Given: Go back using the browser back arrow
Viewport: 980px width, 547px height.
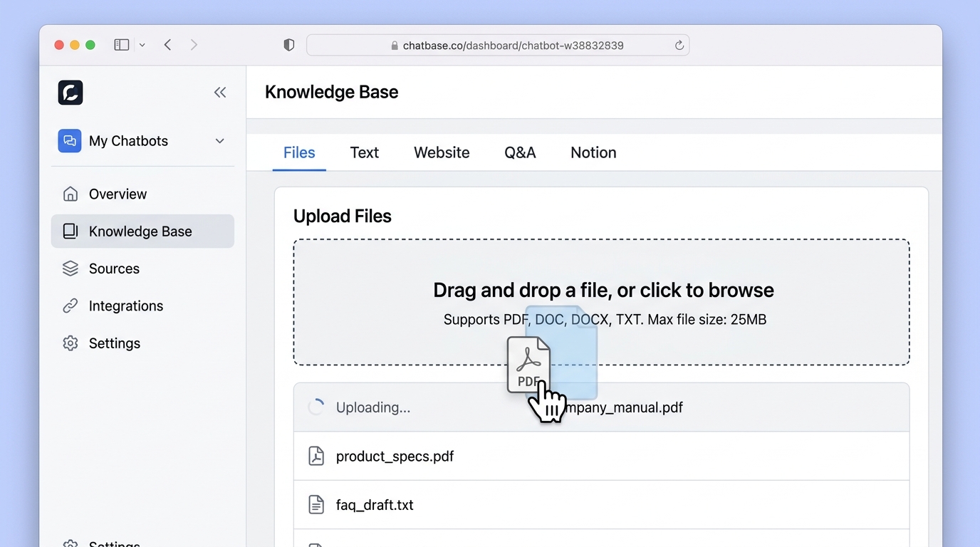Looking at the screenshot, I should [168, 45].
